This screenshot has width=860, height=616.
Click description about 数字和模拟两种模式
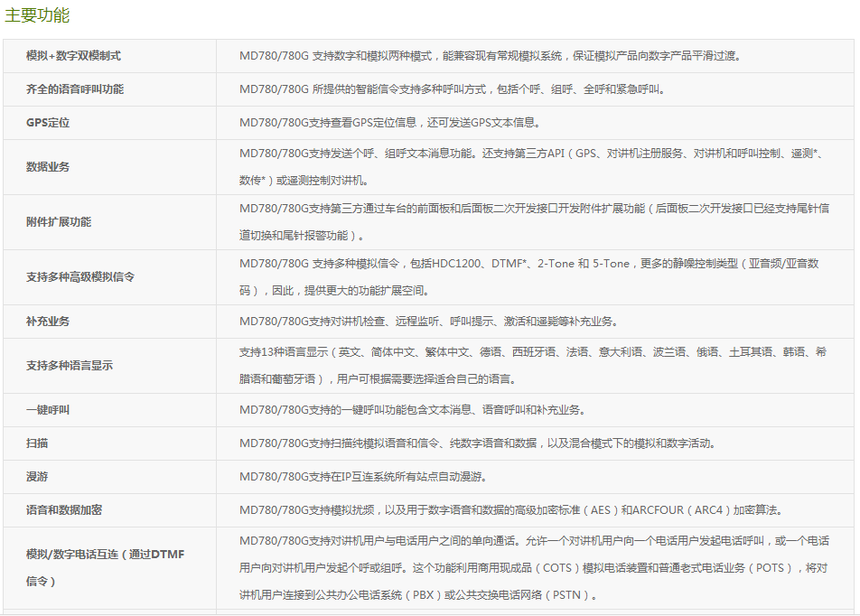point(491,55)
